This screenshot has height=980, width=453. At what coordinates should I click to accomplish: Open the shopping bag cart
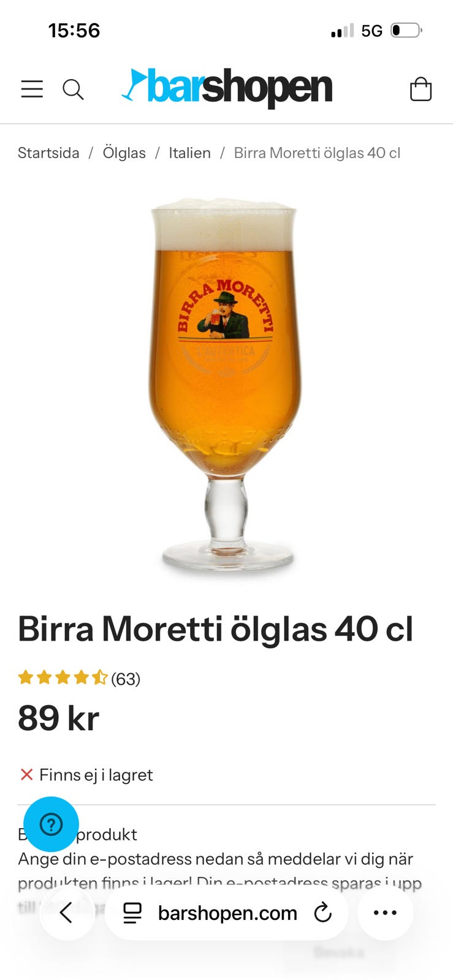(x=421, y=89)
